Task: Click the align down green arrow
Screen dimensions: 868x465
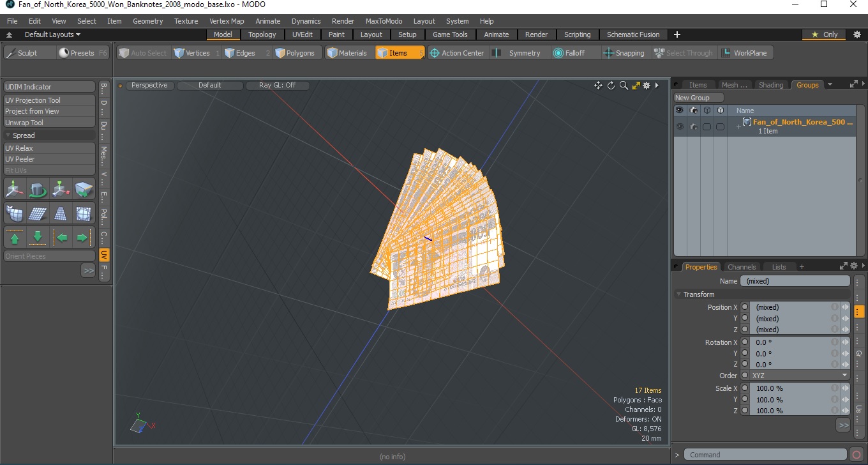Action: pos(38,238)
